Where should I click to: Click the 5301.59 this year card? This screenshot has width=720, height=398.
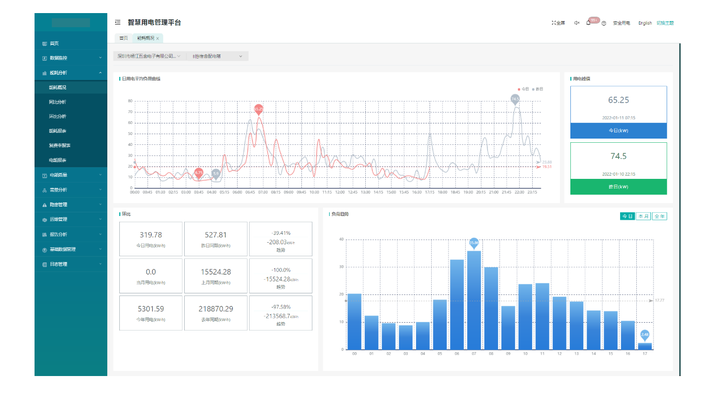click(x=151, y=313)
